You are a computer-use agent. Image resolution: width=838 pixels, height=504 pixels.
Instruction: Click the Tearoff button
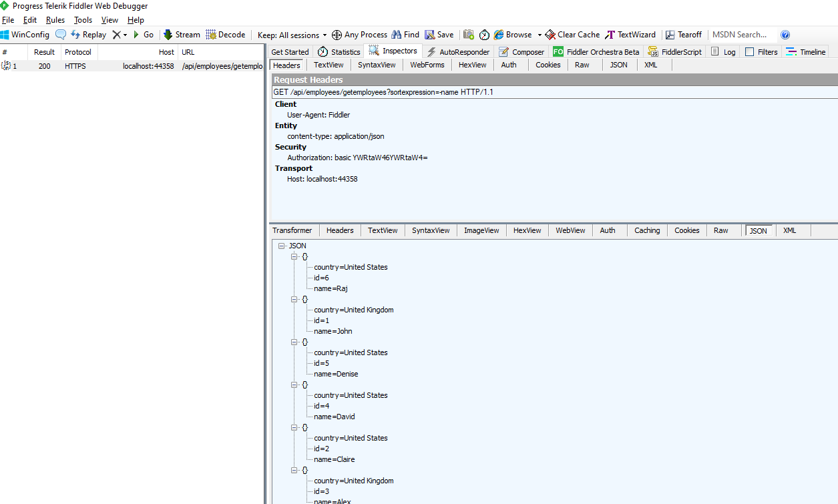point(684,35)
